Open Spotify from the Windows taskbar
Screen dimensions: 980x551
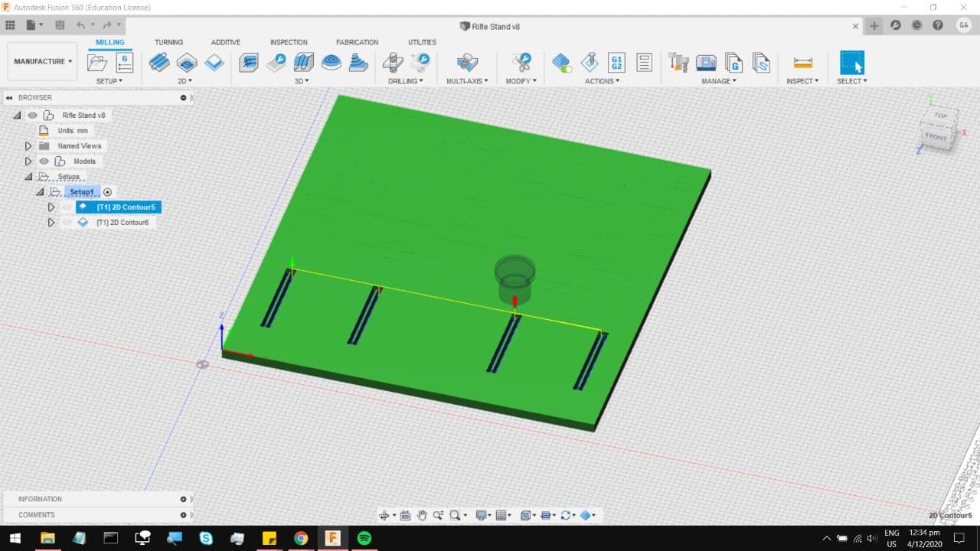[364, 538]
